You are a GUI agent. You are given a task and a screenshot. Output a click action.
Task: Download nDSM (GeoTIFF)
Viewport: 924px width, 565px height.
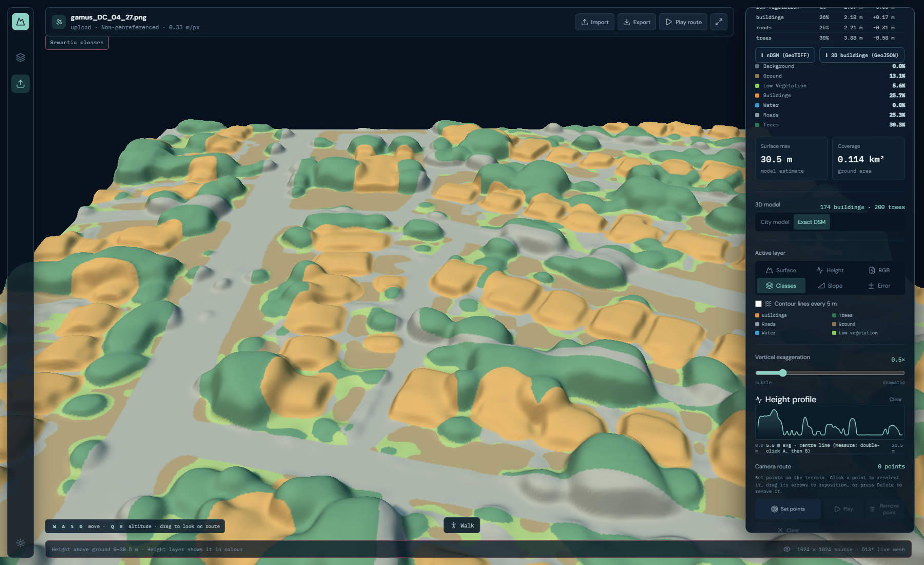point(785,55)
